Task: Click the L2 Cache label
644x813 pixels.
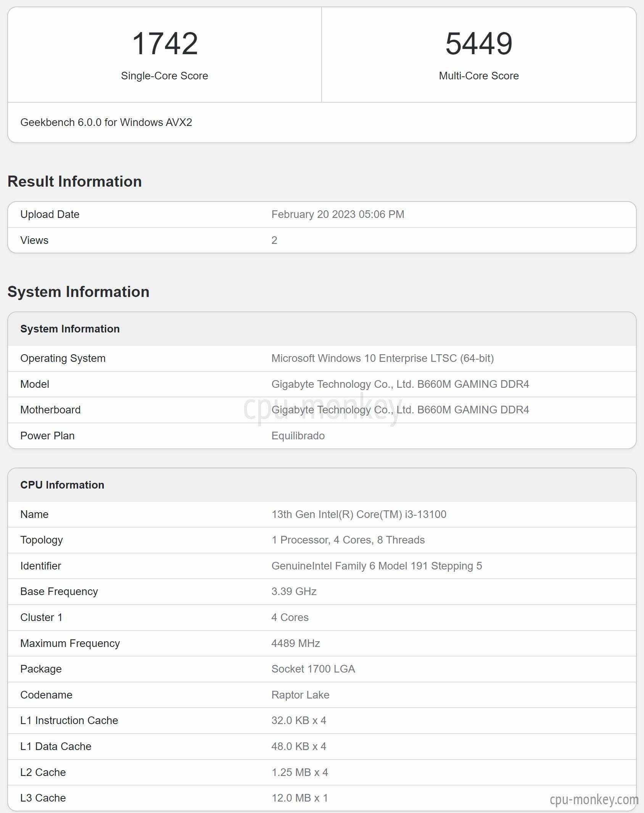Action: (x=43, y=772)
